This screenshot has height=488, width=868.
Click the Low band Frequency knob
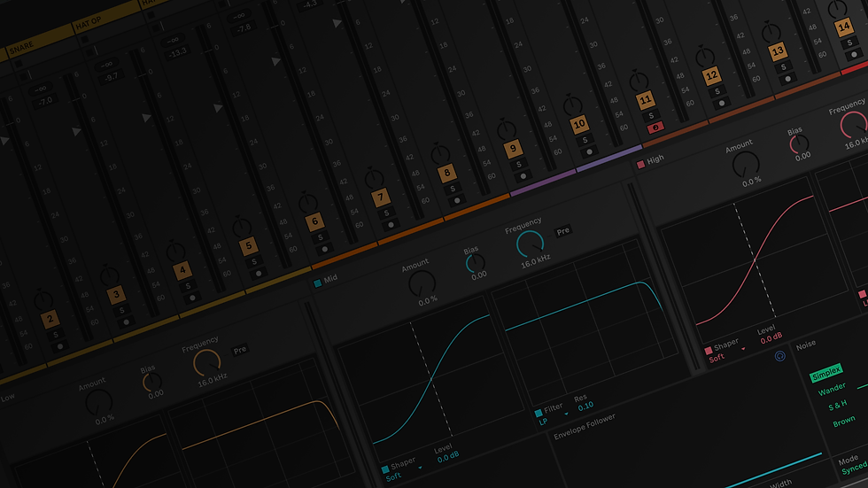206,363
